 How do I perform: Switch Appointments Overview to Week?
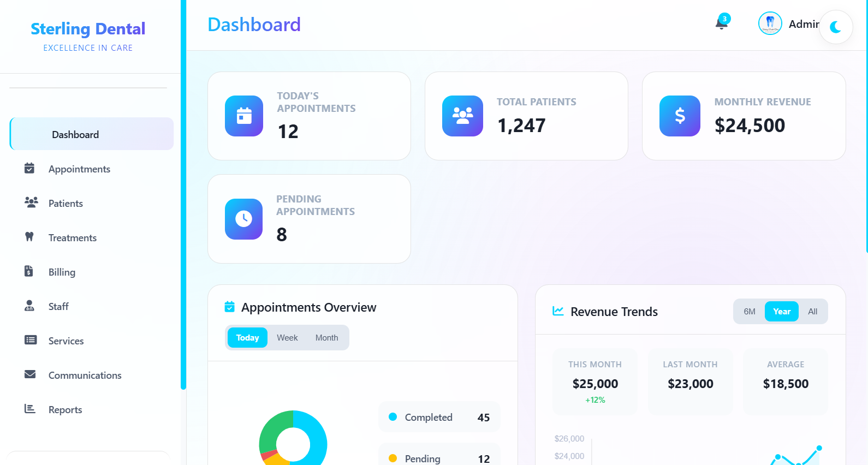click(x=287, y=338)
